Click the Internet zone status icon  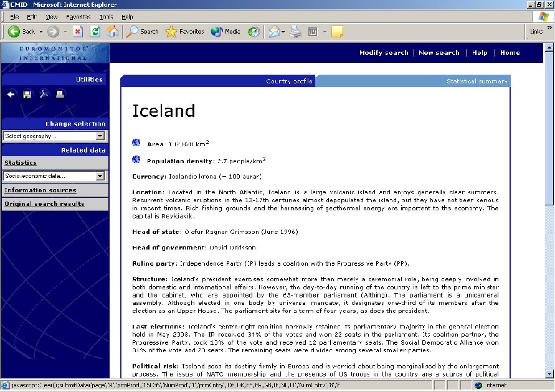click(x=478, y=385)
